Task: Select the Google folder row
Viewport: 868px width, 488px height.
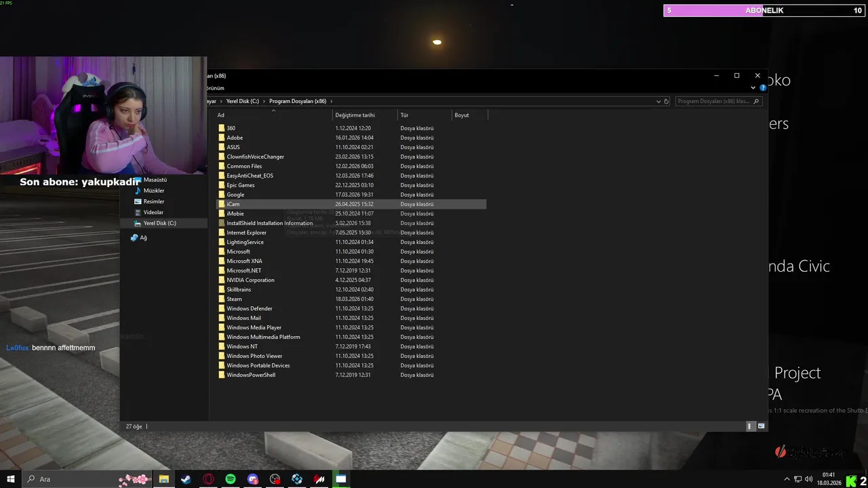Action: [351, 195]
